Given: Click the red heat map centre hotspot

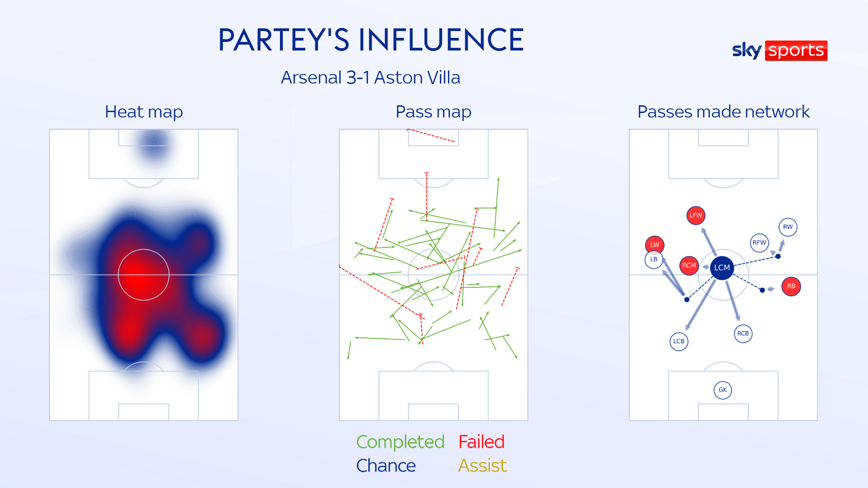Looking at the screenshot, I should pos(142,275).
